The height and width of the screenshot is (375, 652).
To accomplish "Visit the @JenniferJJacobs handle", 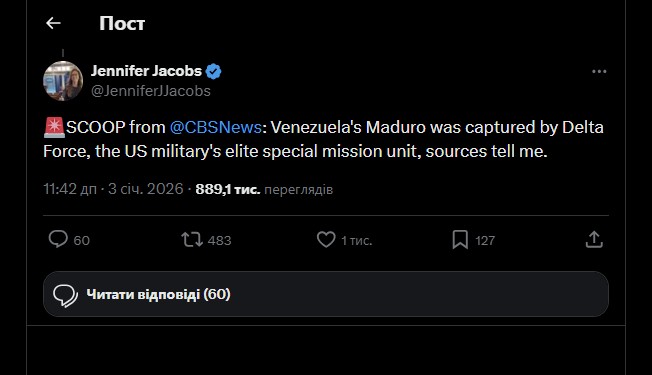I will (151, 91).
